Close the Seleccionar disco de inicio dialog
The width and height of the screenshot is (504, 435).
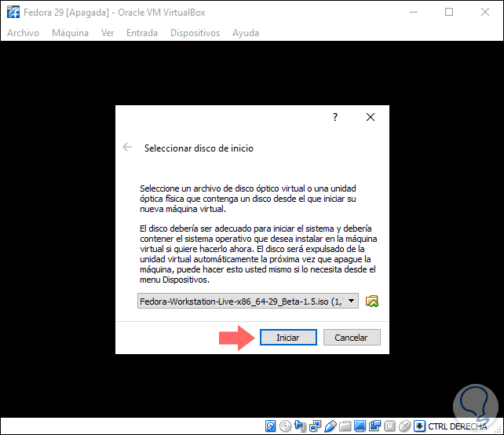(x=371, y=117)
